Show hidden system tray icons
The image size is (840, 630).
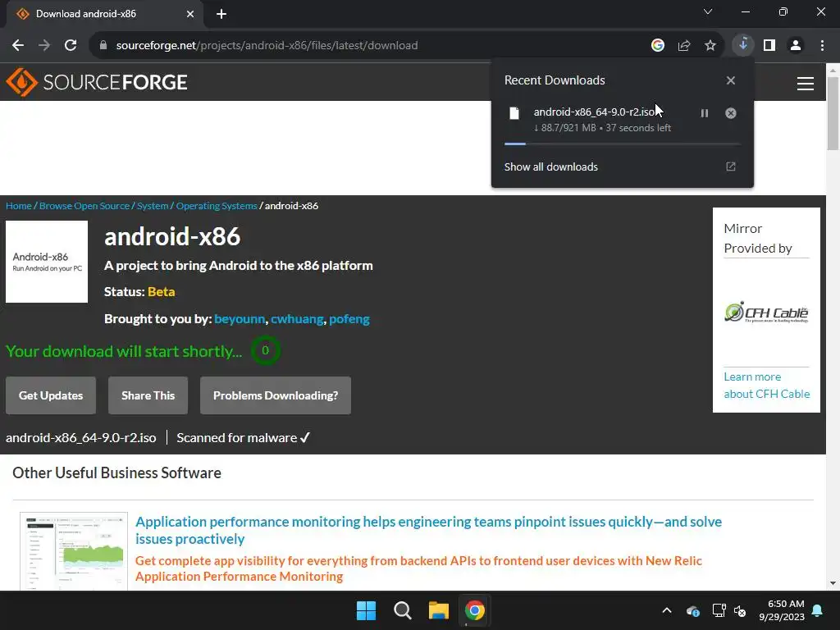click(667, 610)
